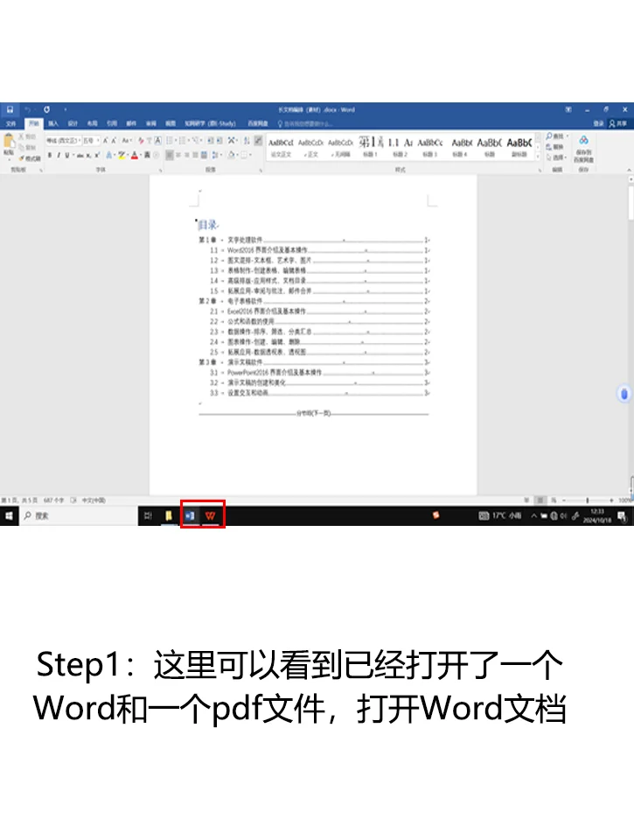
Task: Click the Align Right icon
Action: [x=187, y=156]
